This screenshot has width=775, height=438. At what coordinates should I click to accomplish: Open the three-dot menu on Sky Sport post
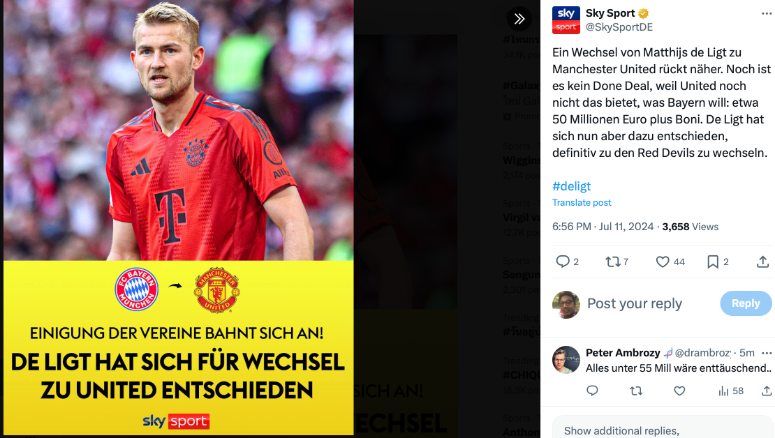pos(767,13)
